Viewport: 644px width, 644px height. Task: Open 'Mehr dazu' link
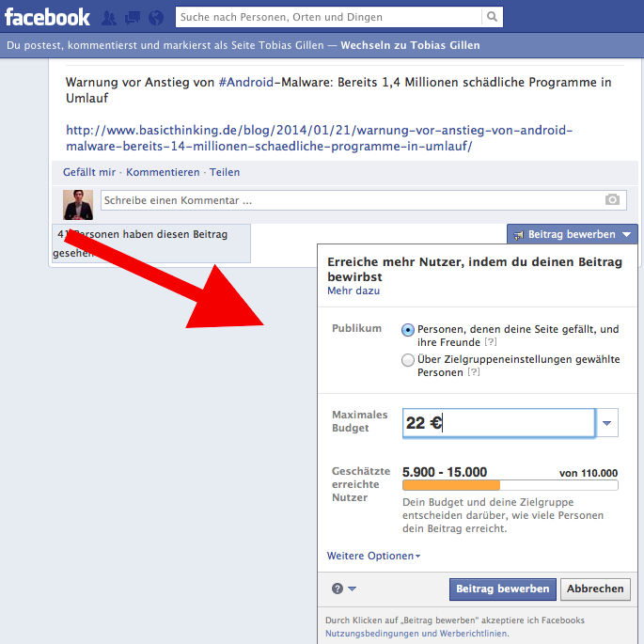coord(353,291)
